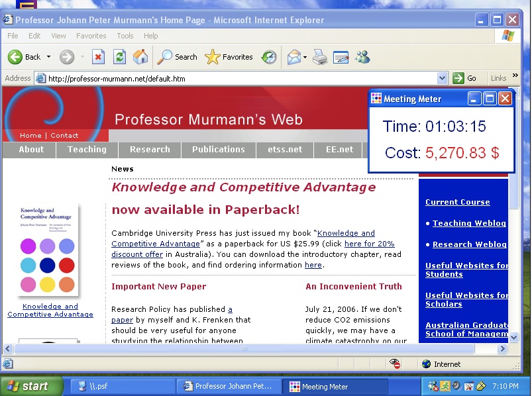Open the Publications navigation tab
The image size is (532, 396).
pos(219,150)
